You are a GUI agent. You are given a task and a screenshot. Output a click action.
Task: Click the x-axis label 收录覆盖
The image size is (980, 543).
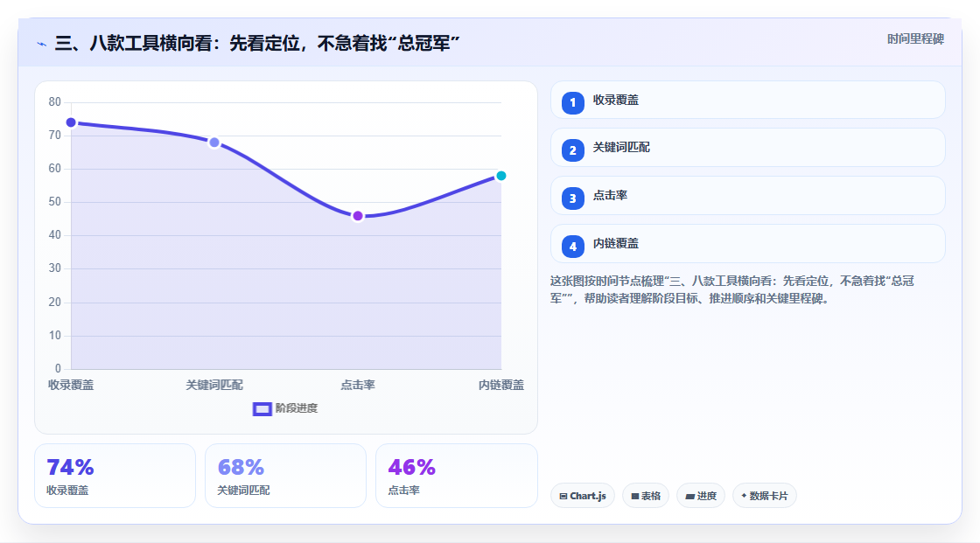pos(71,385)
